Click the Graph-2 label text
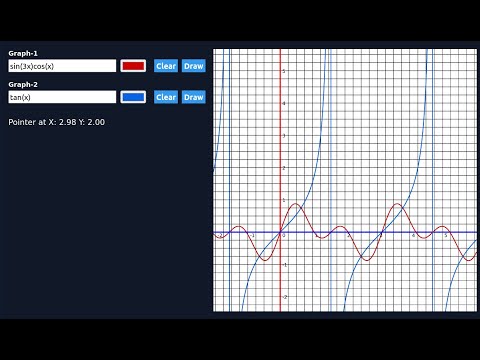Image resolution: width=480 pixels, height=360 pixels. (x=23, y=85)
